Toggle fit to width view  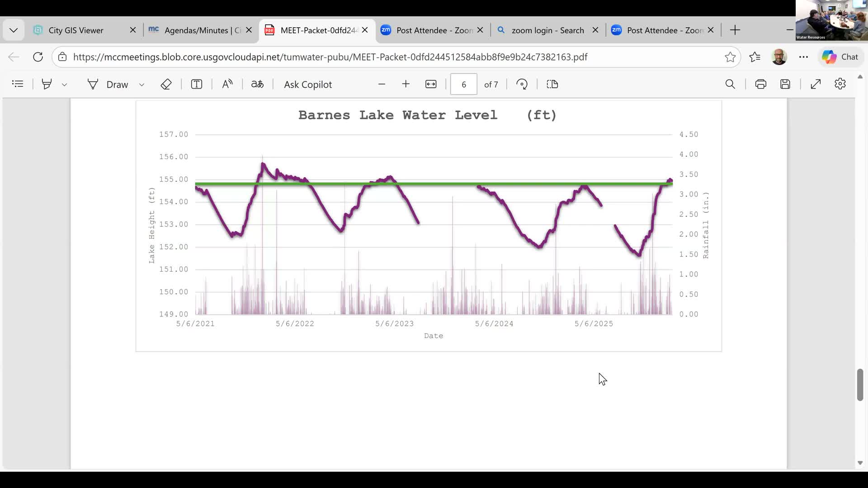[431, 84]
